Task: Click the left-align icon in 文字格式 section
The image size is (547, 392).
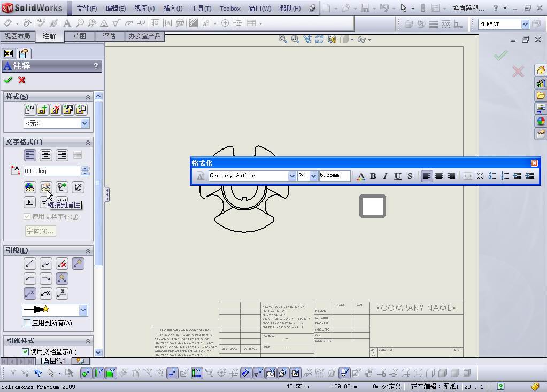Action: pos(29,155)
